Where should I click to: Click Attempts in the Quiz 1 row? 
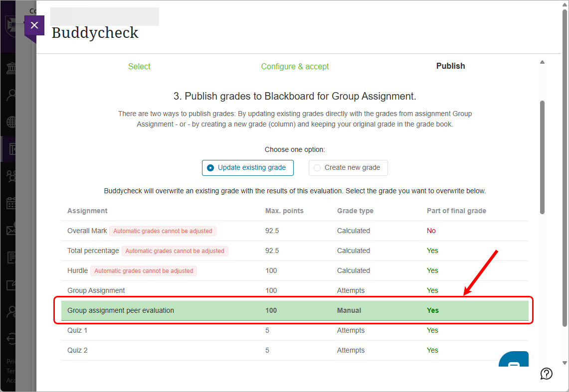(x=351, y=330)
